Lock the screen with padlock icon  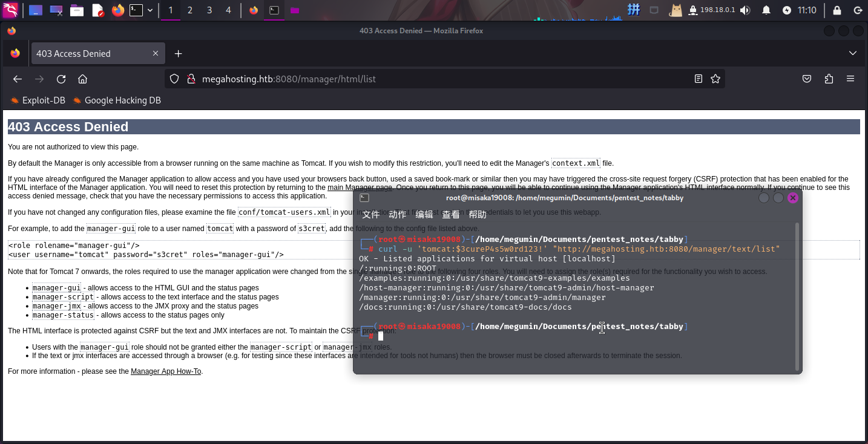point(837,10)
